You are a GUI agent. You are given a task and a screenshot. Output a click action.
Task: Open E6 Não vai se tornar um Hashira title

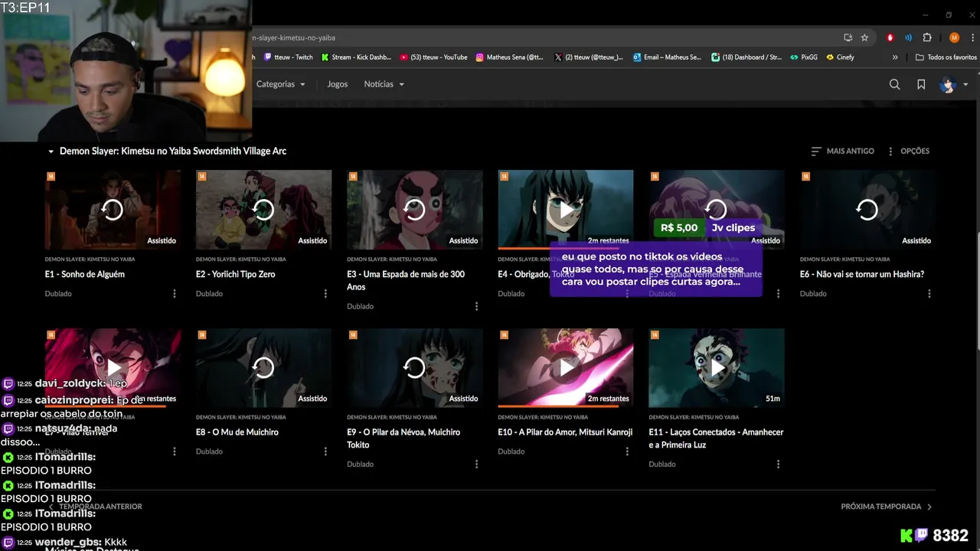click(861, 274)
